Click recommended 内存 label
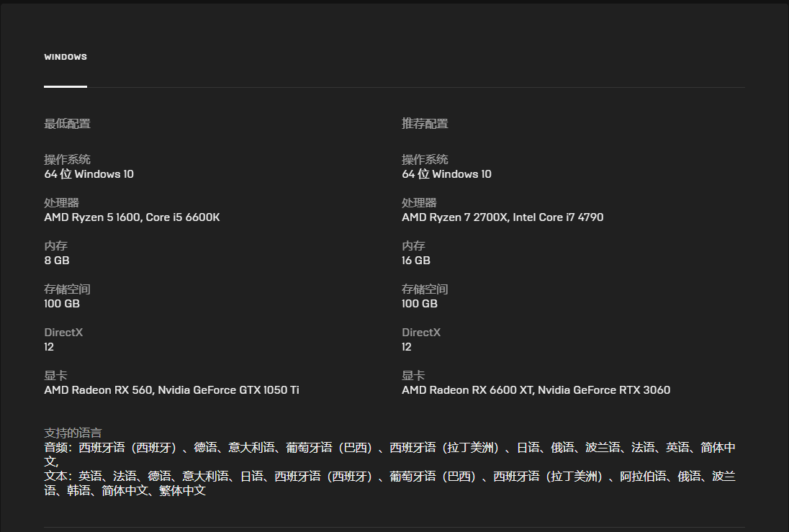This screenshot has height=532, width=789. pos(414,246)
